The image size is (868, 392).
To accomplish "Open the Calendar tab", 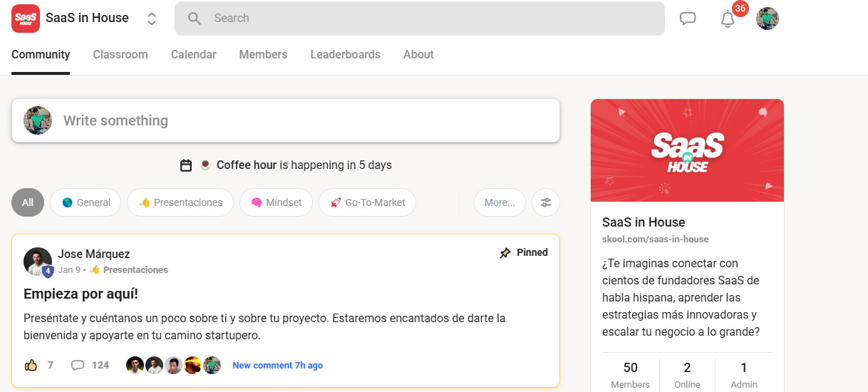I will (194, 55).
